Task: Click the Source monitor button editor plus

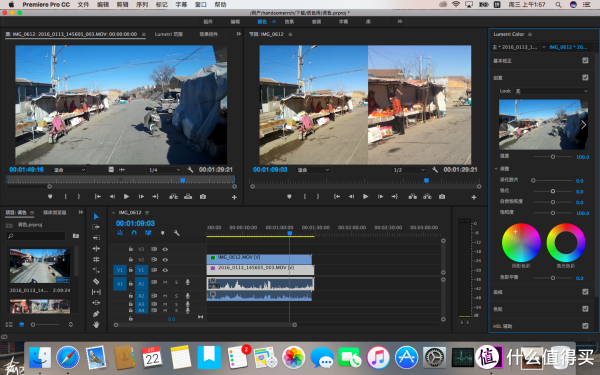Action: coord(234,197)
